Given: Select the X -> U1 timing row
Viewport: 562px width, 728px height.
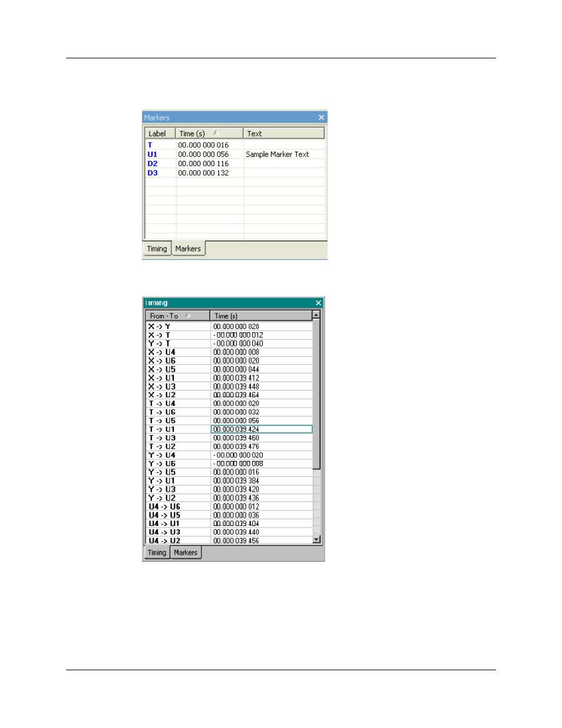Looking at the screenshot, I should [x=229, y=378].
